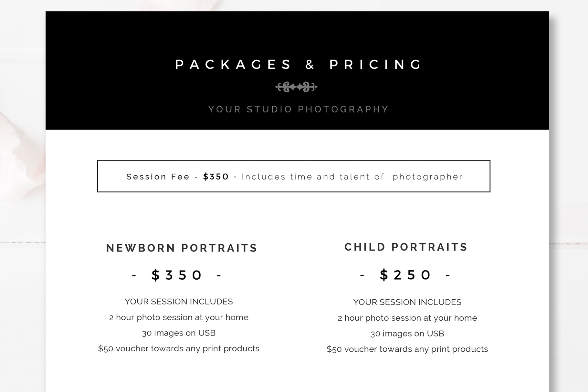The width and height of the screenshot is (588, 392).
Task: Click the $350 Newborn Portraits price
Action: tap(177, 275)
